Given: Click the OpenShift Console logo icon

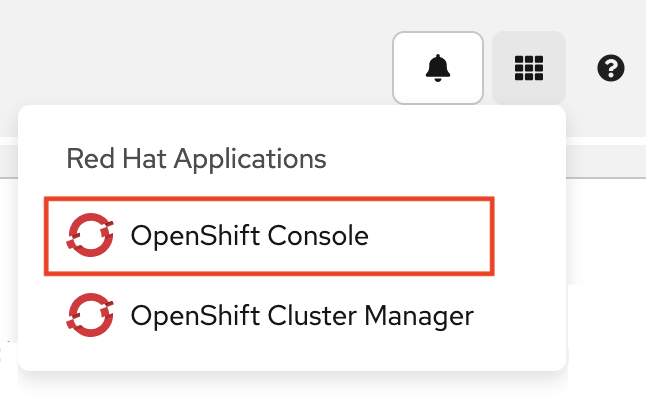Looking at the screenshot, I should pos(90,235).
